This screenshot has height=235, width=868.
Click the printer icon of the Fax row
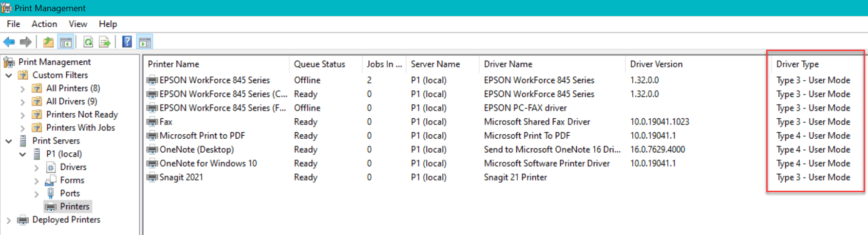click(x=152, y=122)
